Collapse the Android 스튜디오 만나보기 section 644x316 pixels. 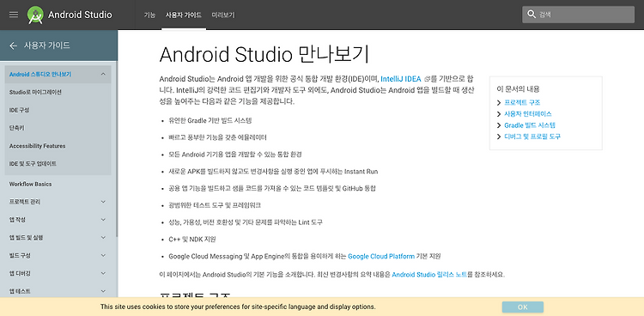tap(103, 75)
